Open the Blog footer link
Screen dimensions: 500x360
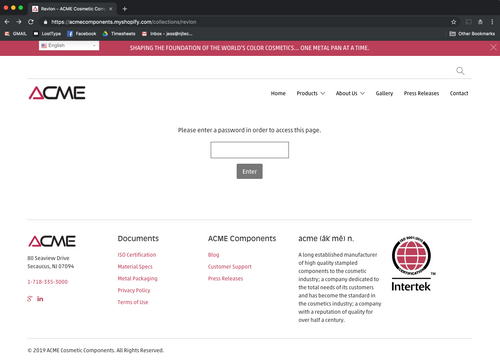tap(213, 255)
